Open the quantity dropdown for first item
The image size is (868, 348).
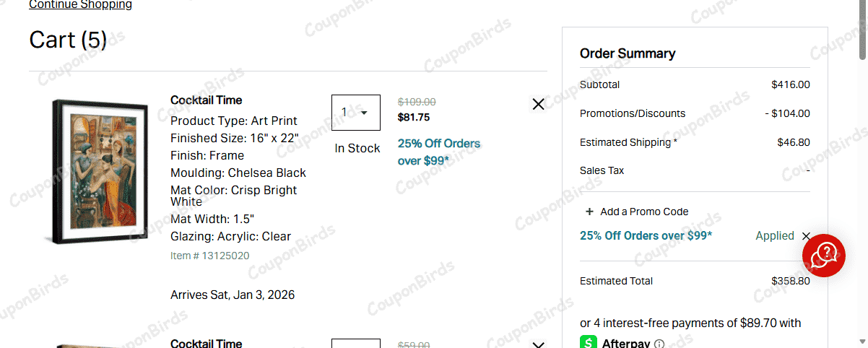(355, 113)
